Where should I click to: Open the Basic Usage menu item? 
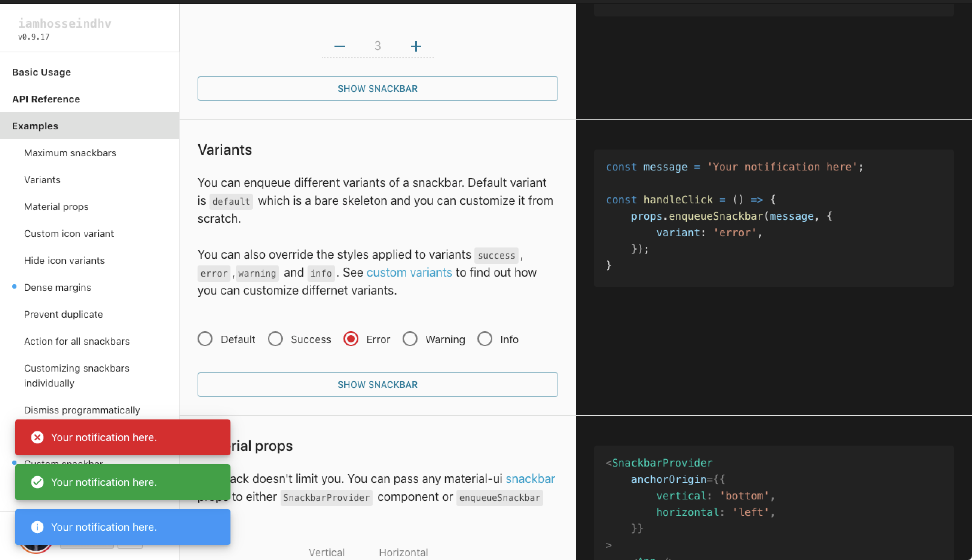pyautogui.click(x=42, y=72)
